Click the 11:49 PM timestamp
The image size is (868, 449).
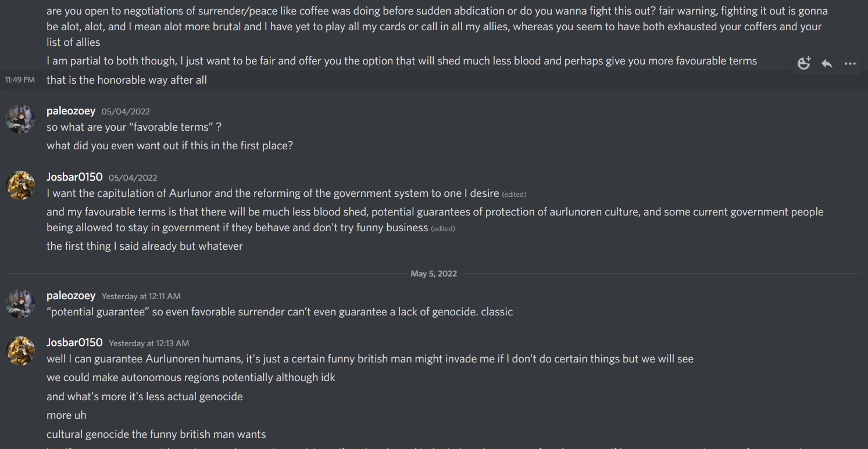[x=20, y=80]
